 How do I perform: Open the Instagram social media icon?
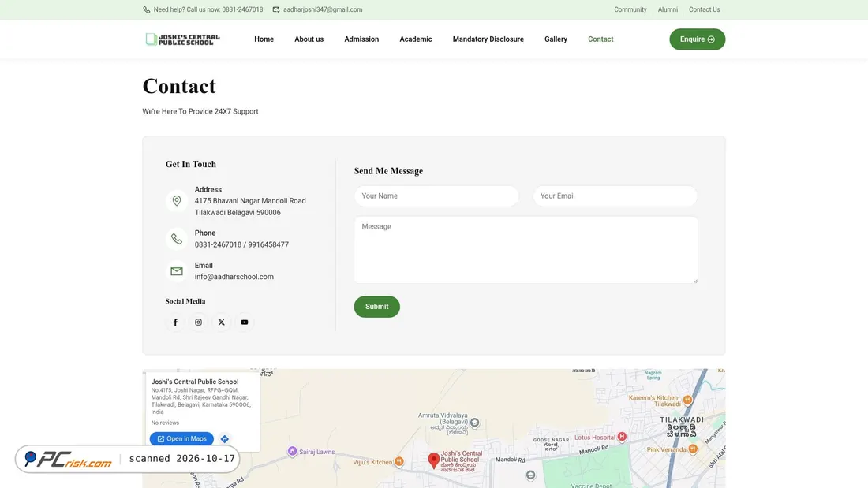[x=198, y=322]
